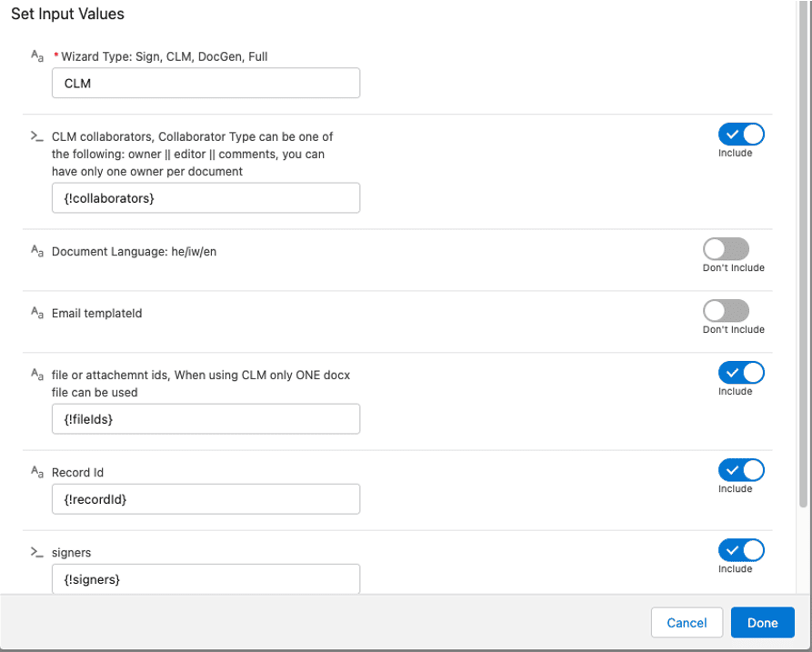The width and height of the screenshot is (812, 652).
Task: Select the {!signers} input field
Action: coord(206,578)
